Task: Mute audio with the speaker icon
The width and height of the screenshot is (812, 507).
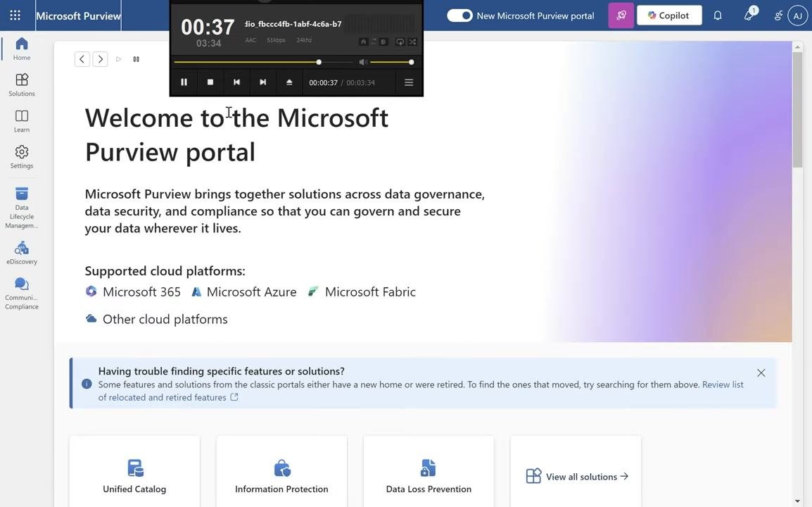Action: (x=363, y=62)
